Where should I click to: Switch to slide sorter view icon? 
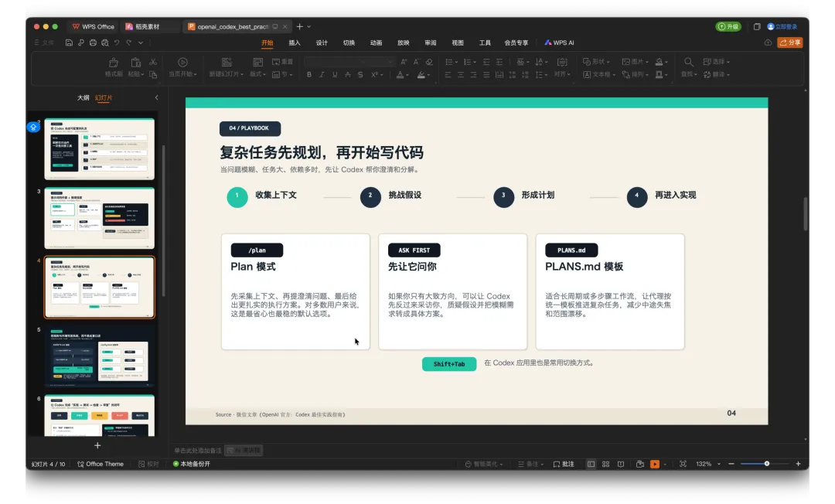[605, 464]
